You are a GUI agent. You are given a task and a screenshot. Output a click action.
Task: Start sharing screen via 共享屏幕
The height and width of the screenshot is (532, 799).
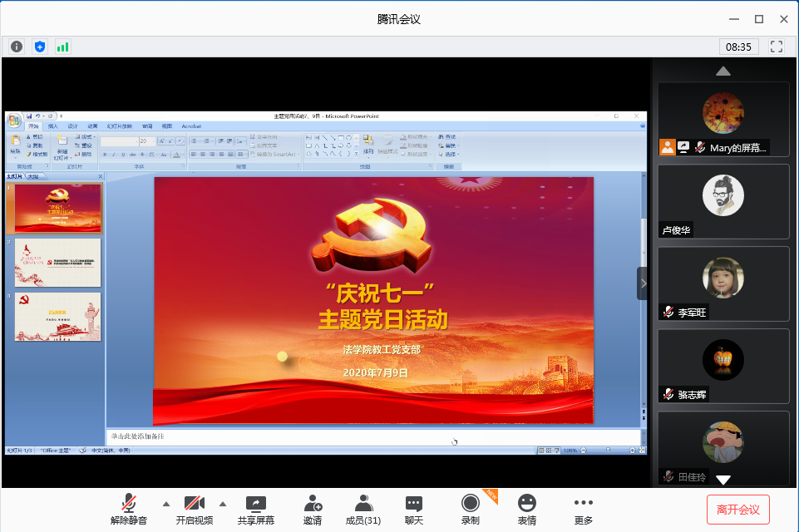point(256,510)
